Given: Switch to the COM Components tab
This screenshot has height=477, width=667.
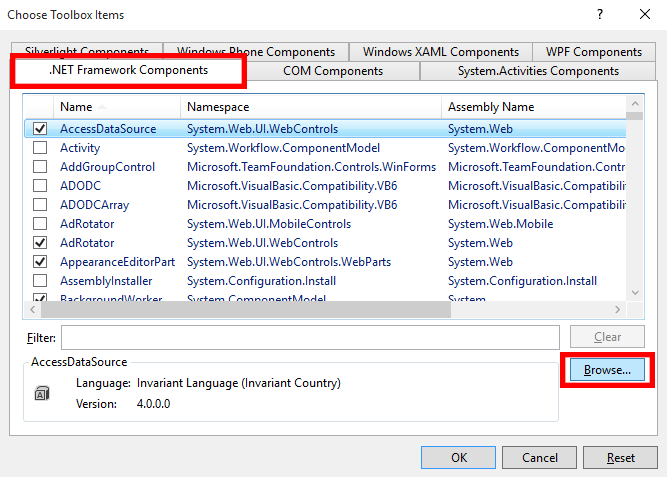Looking at the screenshot, I should point(333,71).
